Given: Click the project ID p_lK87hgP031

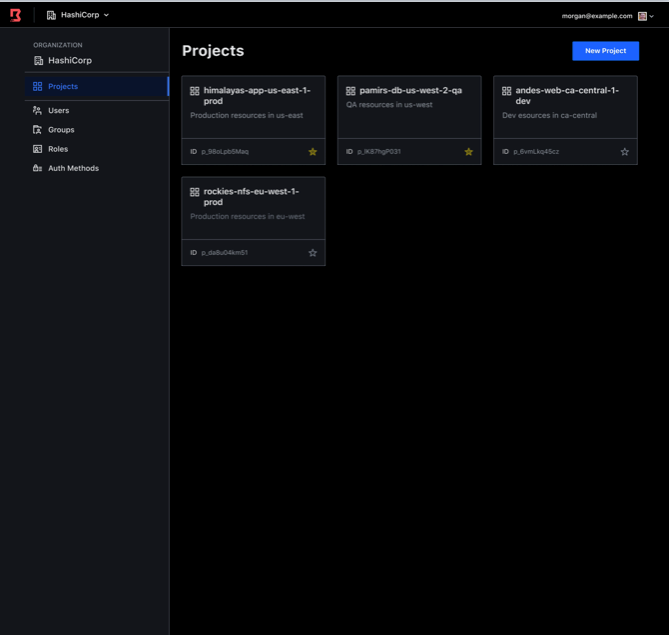Looking at the screenshot, I should tap(379, 151).
